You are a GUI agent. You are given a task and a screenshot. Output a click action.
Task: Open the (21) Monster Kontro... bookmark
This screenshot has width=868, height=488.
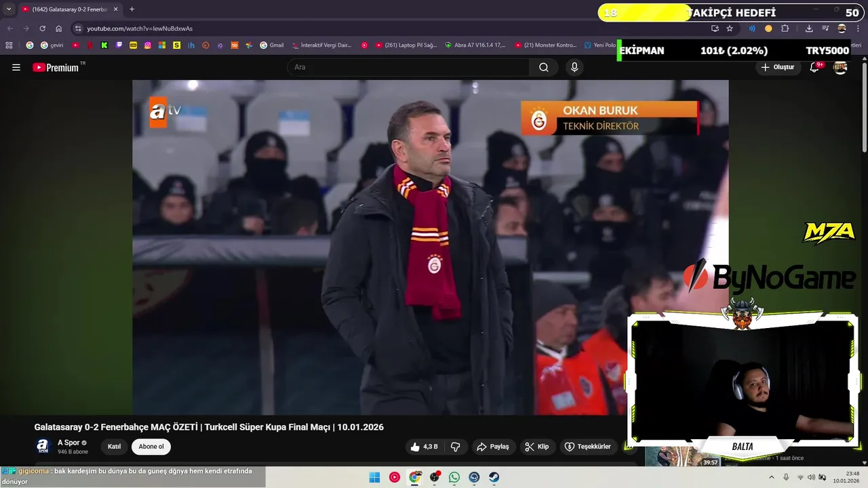545,45
